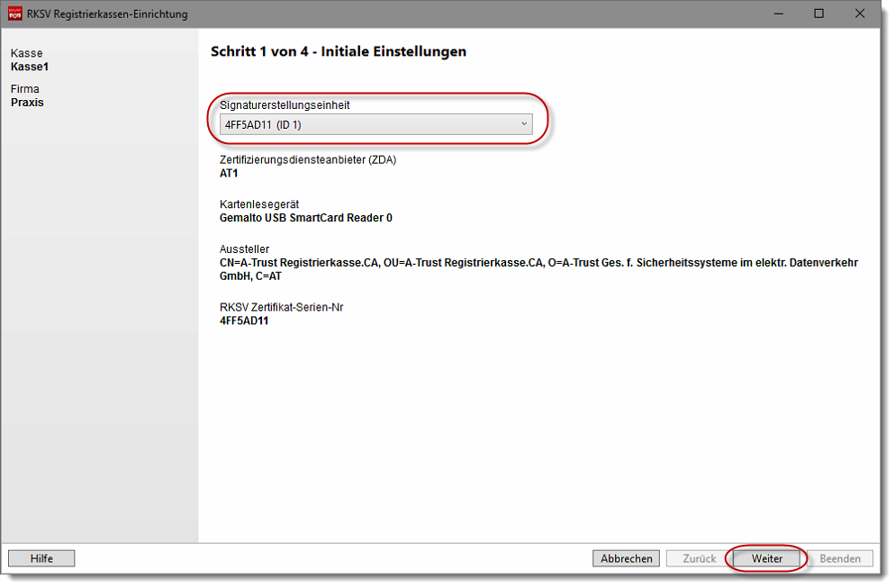Viewport: 895px width, 588px height.
Task: Click the disabled Beenden button
Action: click(x=839, y=558)
